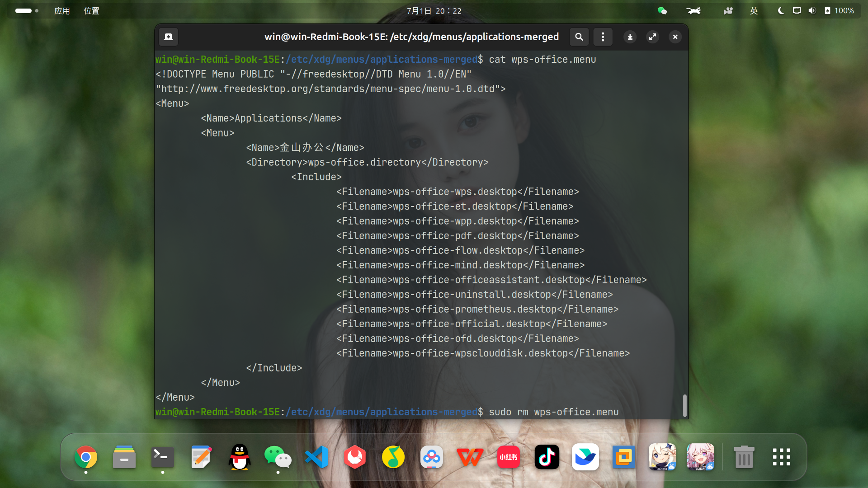Click the cat tray indicator icon
This screenshot has height=488, width=868.
coord(693,11)
